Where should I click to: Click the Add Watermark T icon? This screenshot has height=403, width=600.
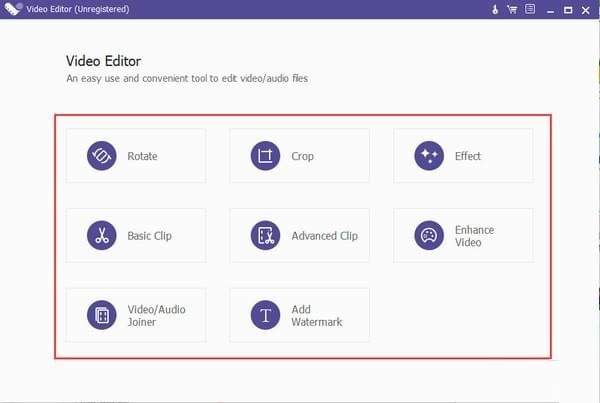[265, 315]
